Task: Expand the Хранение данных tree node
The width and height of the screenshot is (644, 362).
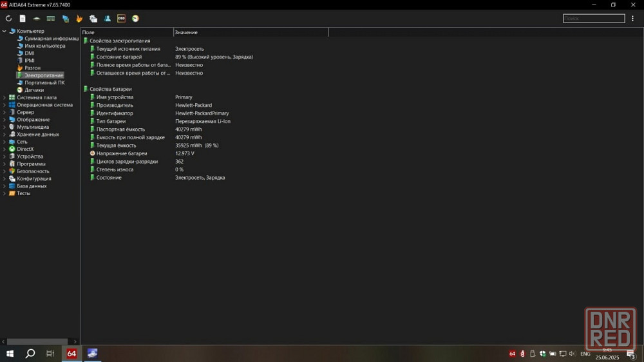Action: click(5, 135)
